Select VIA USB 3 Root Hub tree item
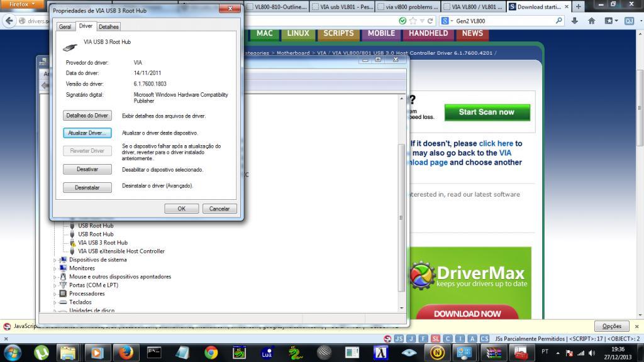The image size is (644, 362). [103, 243]
